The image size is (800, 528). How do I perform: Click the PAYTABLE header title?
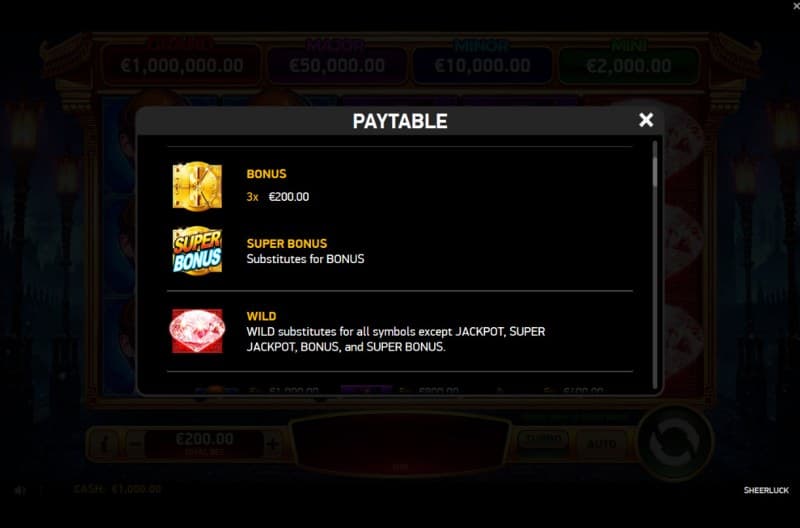point(400,121)
